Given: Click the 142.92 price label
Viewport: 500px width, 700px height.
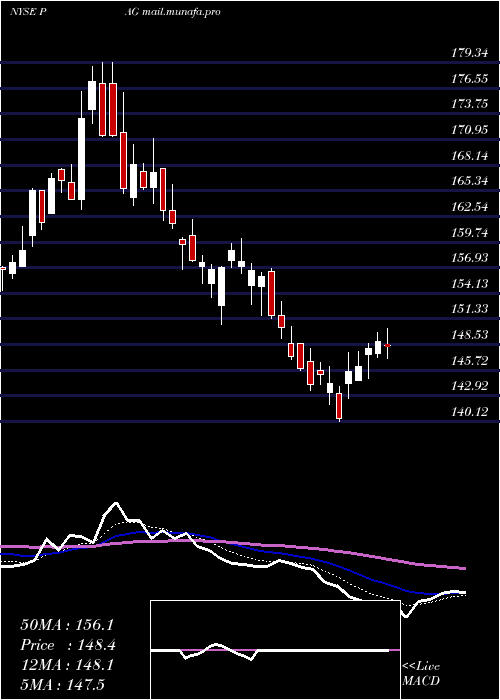Looking at the screenshot, I should [x=469, y=386].
